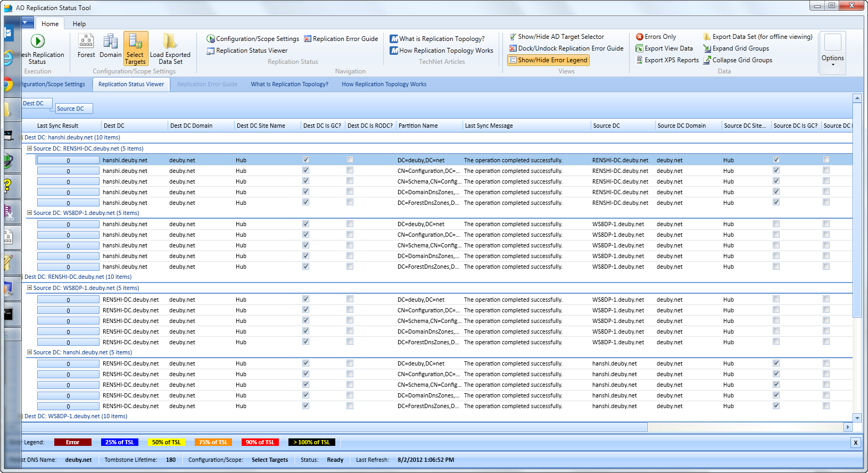This screenshot has width=868, height=473.
Task: Enable the Errors Only filter
Action: pos(656,37)
